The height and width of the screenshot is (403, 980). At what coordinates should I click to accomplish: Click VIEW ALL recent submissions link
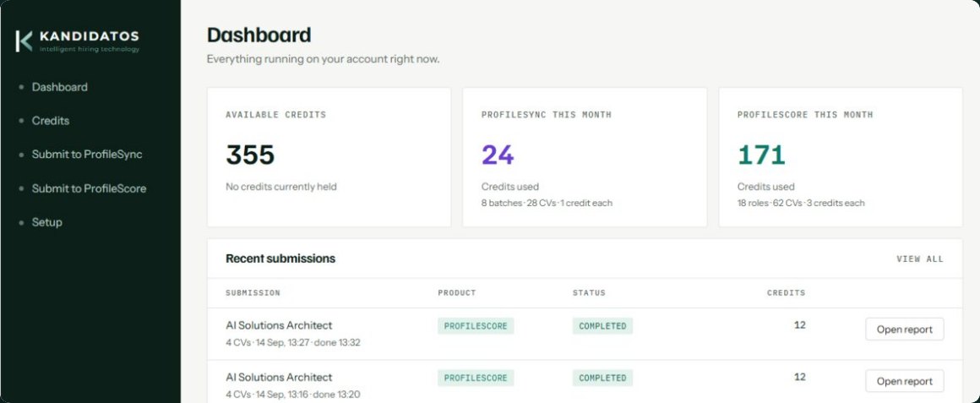(920, 259)
